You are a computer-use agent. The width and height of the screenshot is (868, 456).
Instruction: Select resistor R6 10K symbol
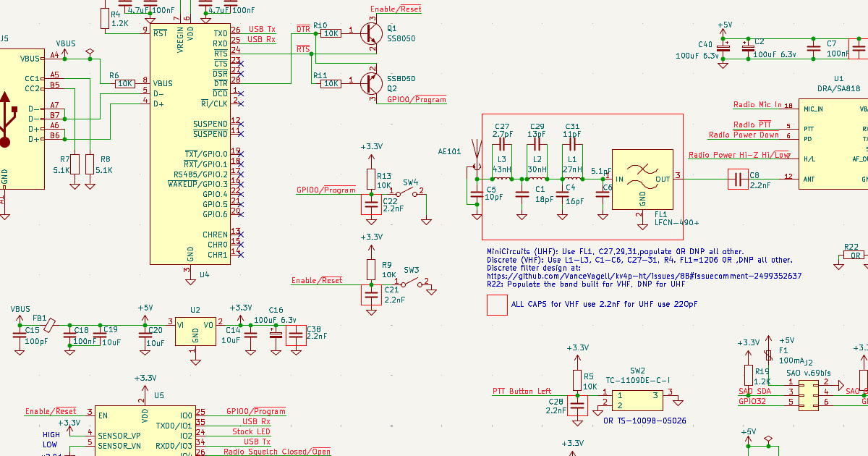point(125,84)
